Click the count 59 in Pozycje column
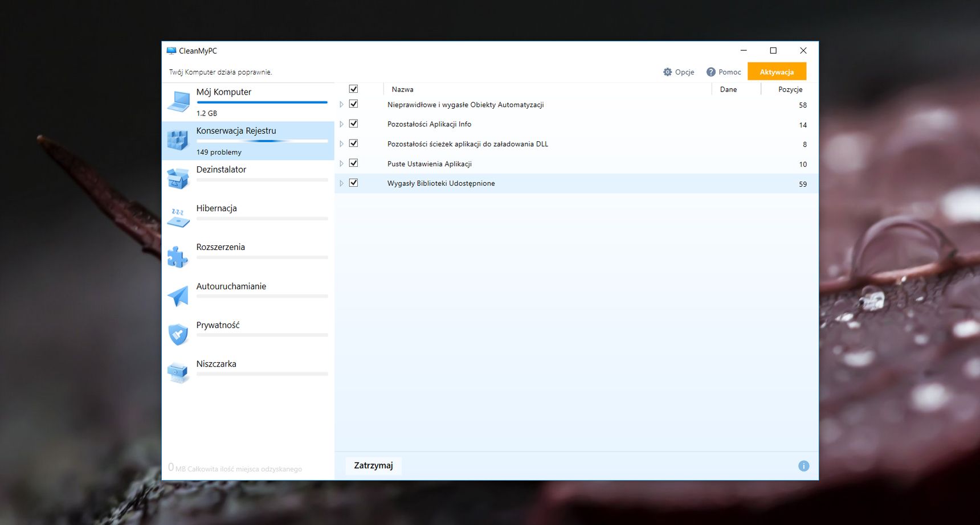Image resolution: width=980 pixels, height=525 pixels. pyautogui.click(x=803, y=184)
